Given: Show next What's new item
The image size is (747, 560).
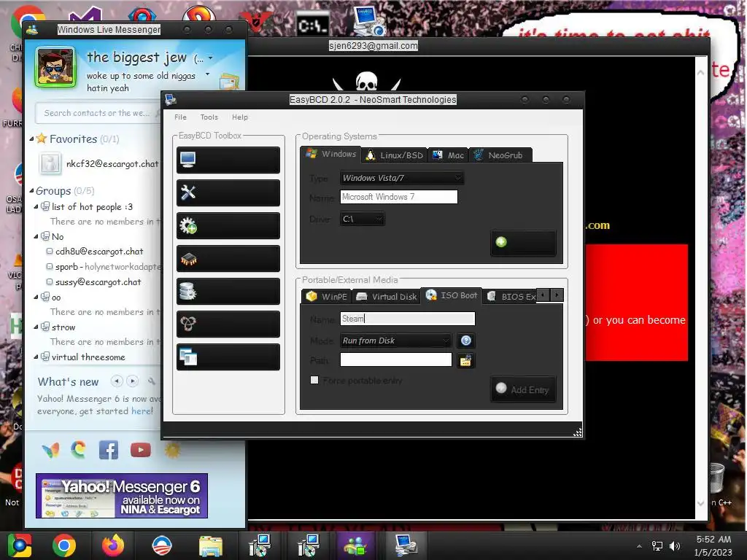Looking at the screenshot, I should click(x=133, y=381).
